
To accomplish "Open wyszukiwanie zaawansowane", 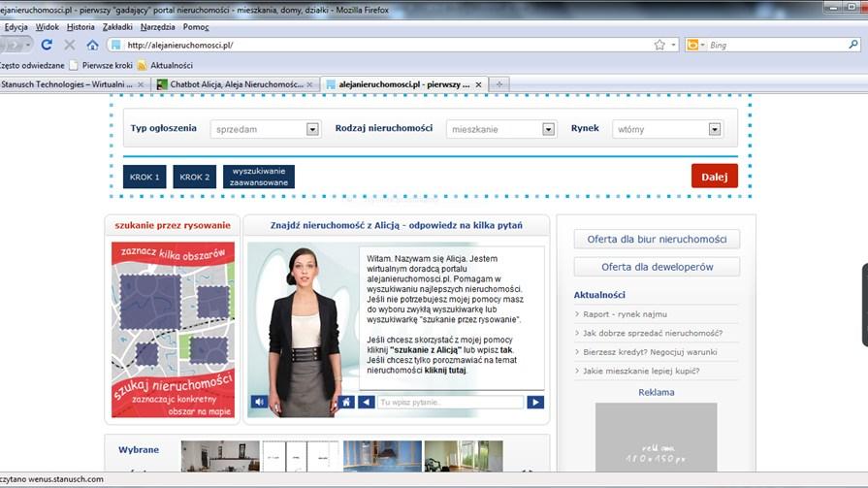I will coord(259,177).
